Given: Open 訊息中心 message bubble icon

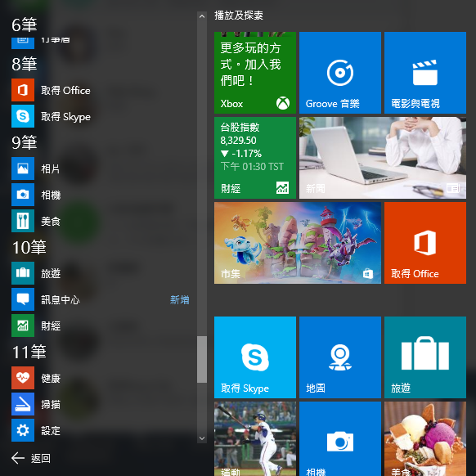Looking at the screenshot, I should 23,299.
